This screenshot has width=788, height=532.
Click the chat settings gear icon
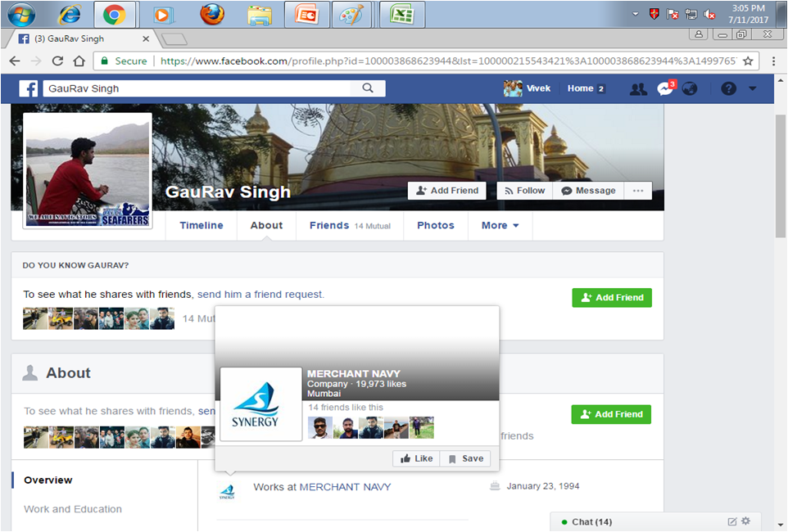click(x=745, y=521)
